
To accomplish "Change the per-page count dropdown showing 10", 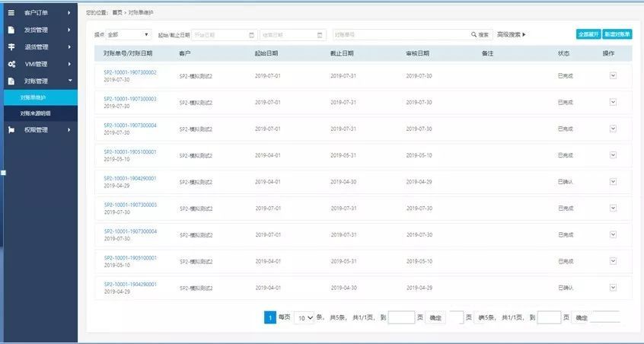I will pyautogui.click(x=305, y=317).
